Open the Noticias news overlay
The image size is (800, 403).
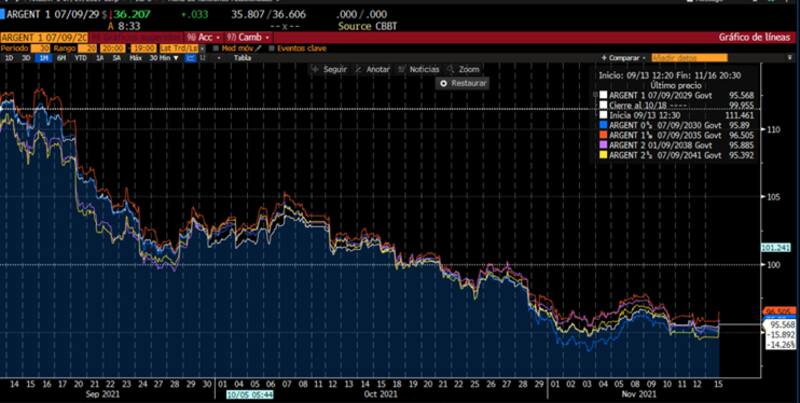click(403, 69)
